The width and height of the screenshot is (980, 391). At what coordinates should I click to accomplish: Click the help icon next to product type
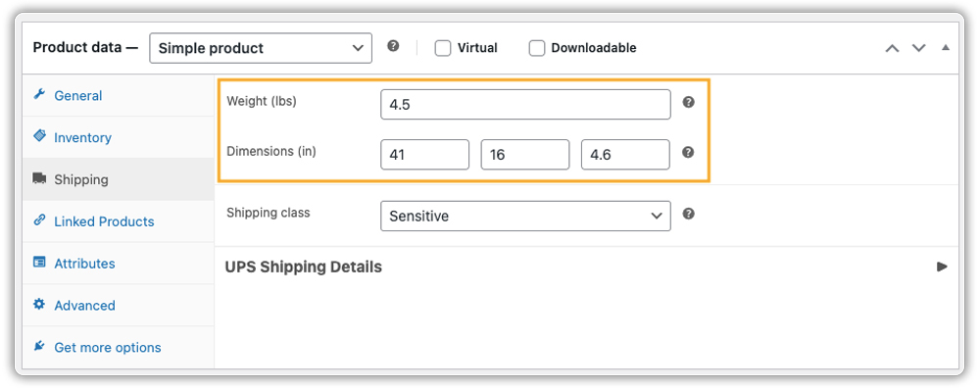[x=393, y=46]
